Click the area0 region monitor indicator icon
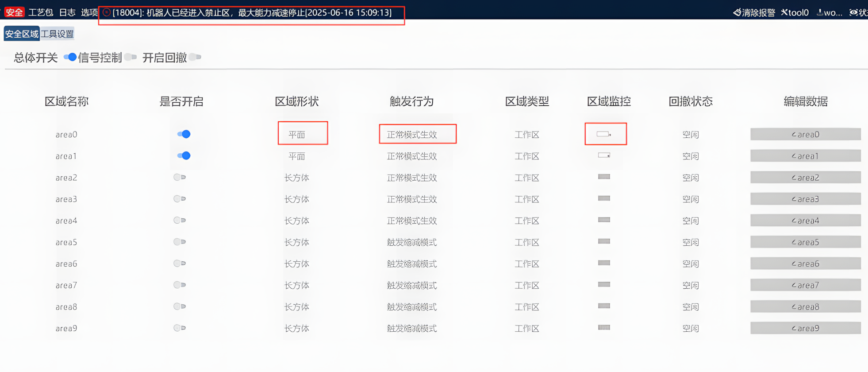 click(x=604, y=134)
